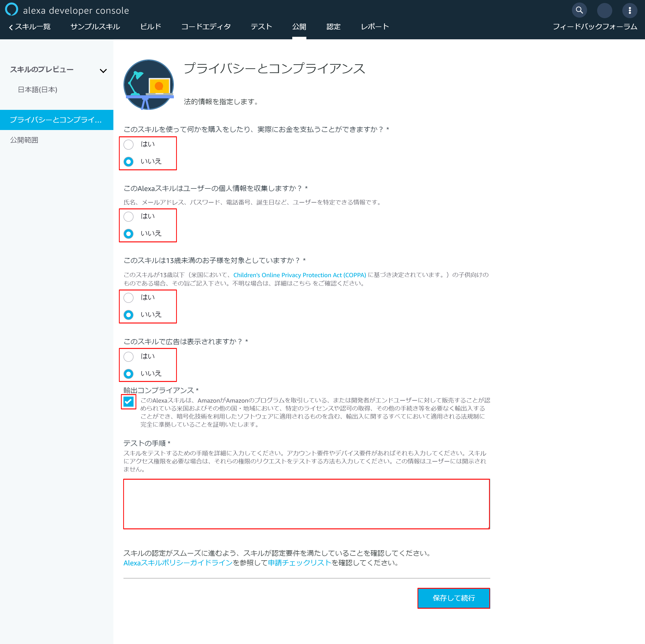Viewport: 645px width, 644px height.
Task: Open the テスト tab
Action: (261, 27)
